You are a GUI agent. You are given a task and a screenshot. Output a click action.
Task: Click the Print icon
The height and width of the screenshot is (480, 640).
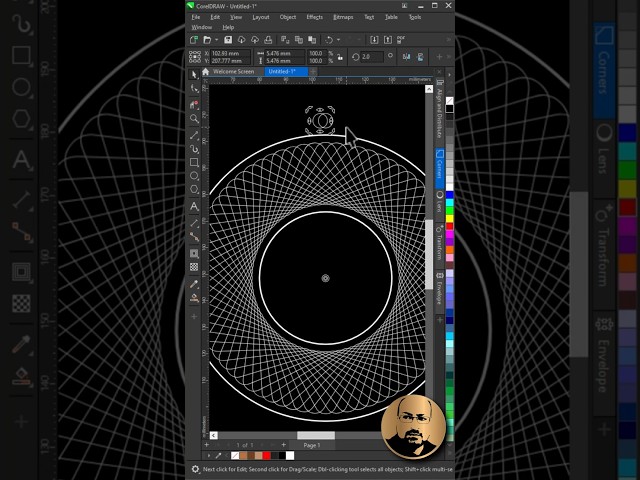coord(268,40)
